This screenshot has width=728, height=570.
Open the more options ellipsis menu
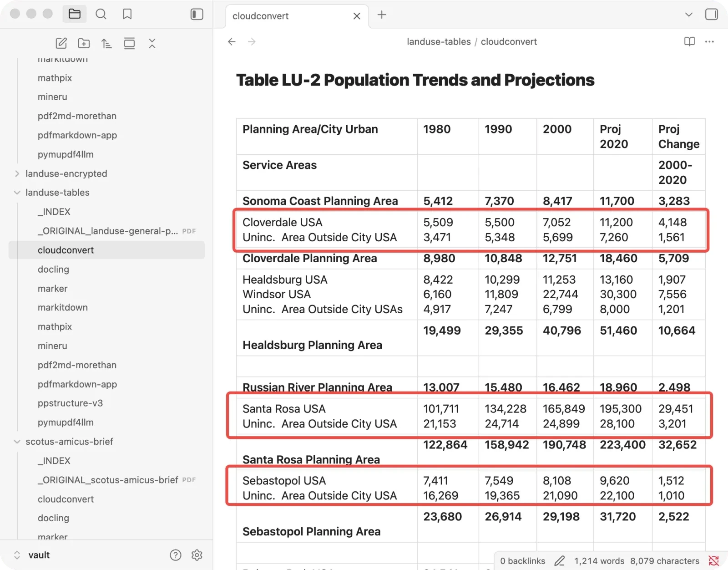coord(709,41)
